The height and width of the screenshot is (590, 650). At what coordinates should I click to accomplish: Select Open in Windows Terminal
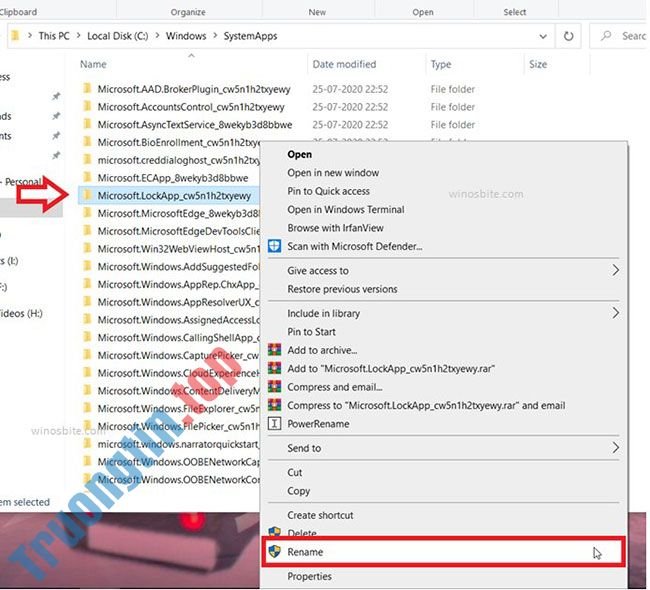tap(346, 209)
